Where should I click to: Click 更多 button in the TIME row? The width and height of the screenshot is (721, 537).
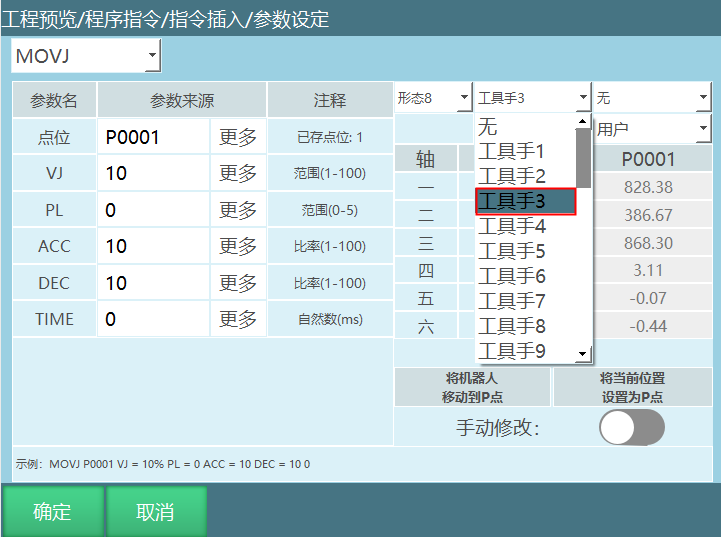(x=238, y=319)
